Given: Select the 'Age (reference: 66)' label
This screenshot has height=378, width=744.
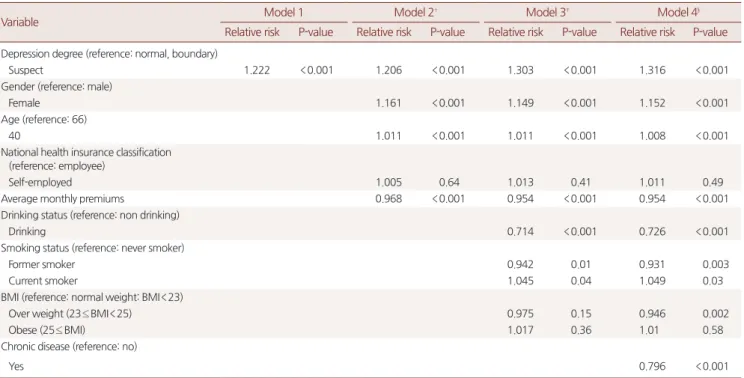Looking at the screenshot, I should tap(44, 120).
